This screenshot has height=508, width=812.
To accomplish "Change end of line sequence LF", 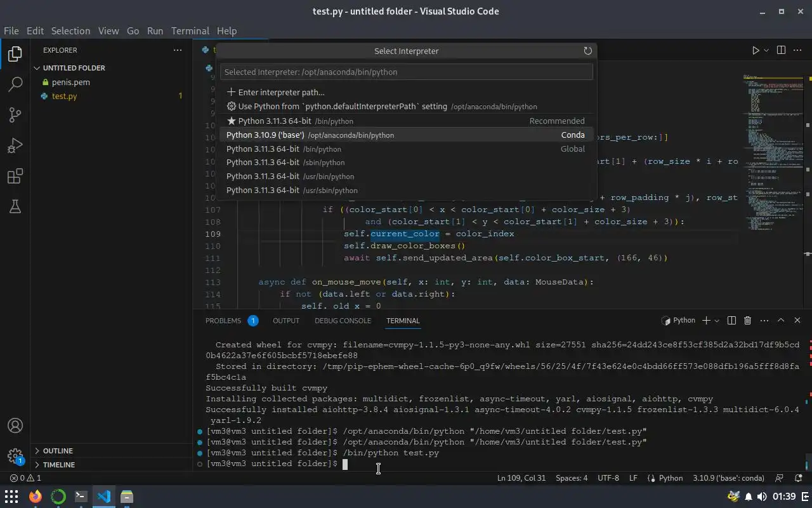I will click(x=633, y=478).
